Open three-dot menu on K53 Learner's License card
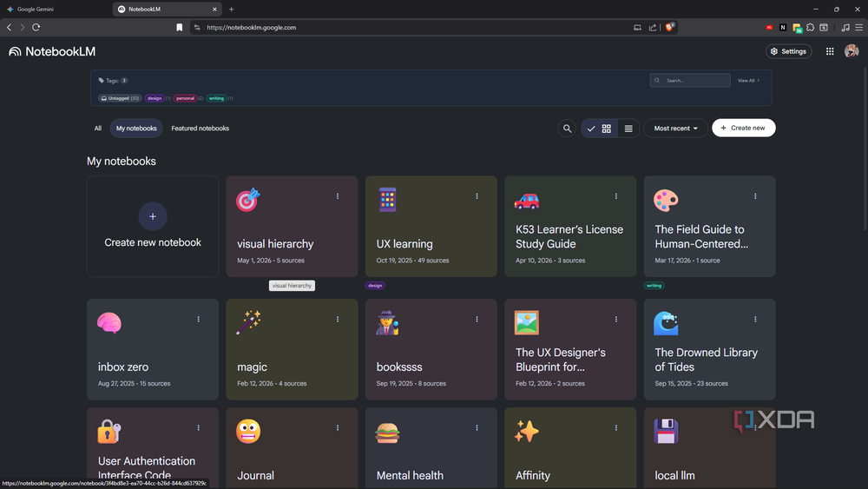868x489 pixels. 616,196
